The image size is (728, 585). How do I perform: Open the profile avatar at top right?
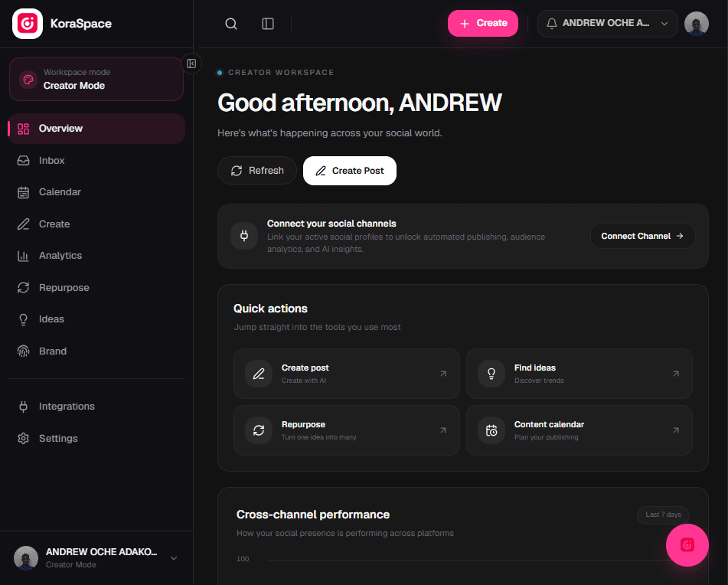pos(697,24)
